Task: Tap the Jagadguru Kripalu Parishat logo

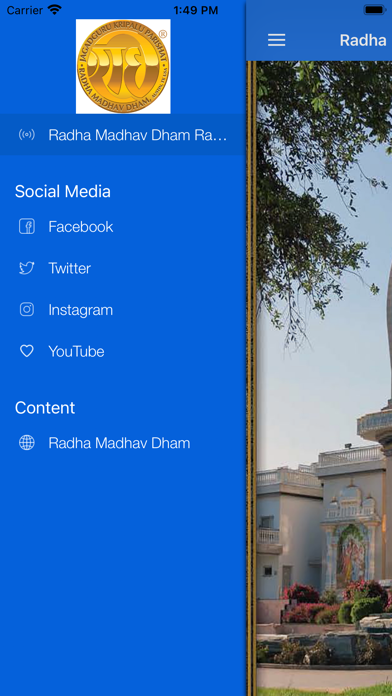Action: coord(123,66)
